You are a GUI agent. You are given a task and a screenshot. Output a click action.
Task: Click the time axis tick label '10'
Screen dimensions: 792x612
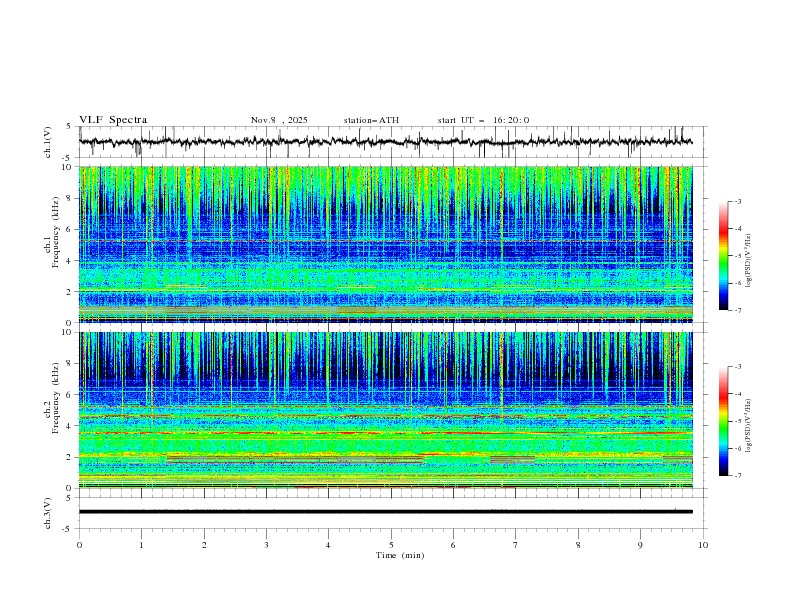coord(703,545)
